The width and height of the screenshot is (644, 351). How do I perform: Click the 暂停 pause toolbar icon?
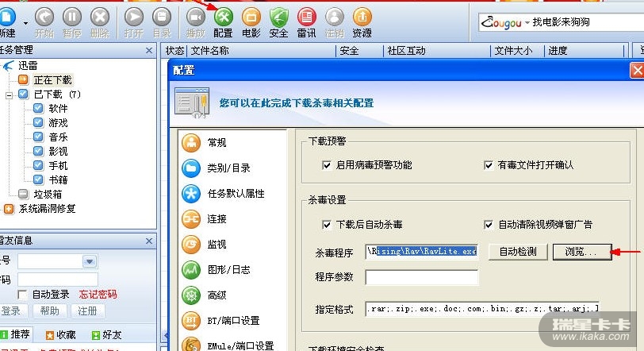(x=72, y=23)
